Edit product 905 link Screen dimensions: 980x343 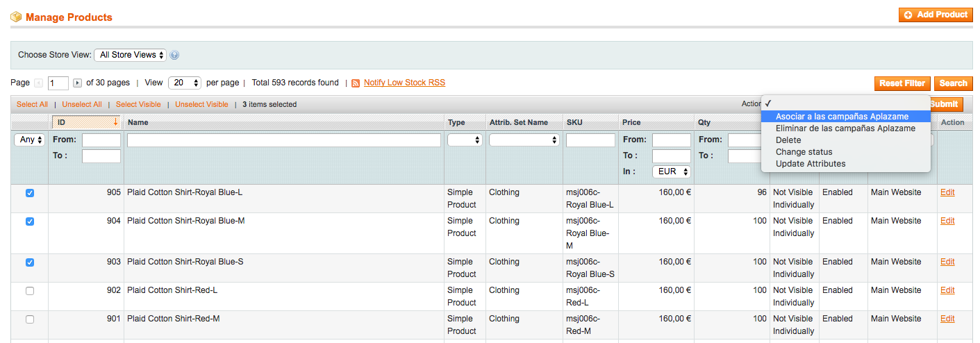(947, 192)
